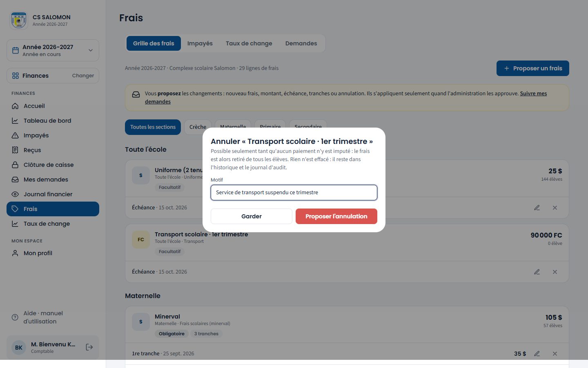Cancel Minerval 1re tranche with X icon
588x368 pixels.
click(x=555, y=354)
